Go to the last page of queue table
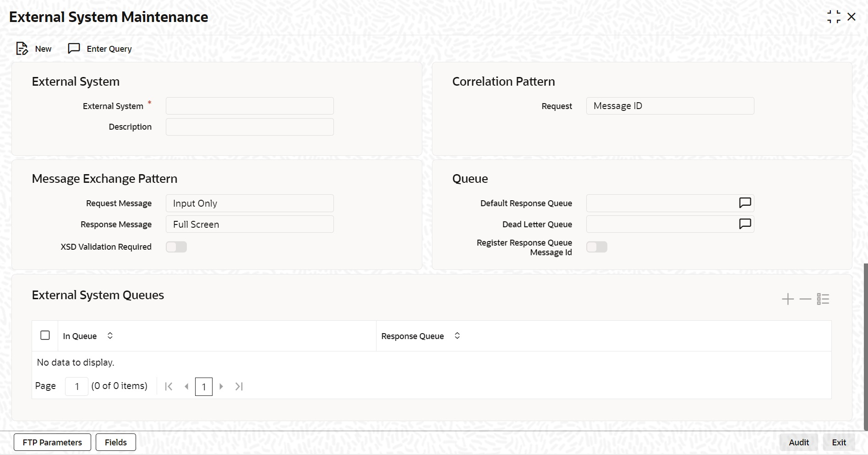The height and width of the screenshot is (455, 868). click(239, 386)
